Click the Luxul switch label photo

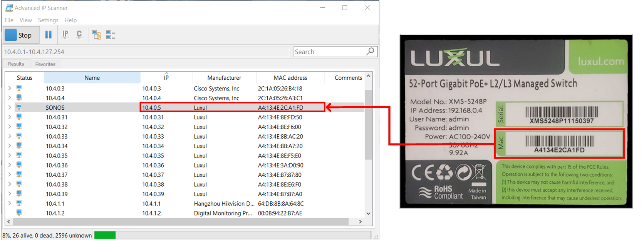[516, 121]
